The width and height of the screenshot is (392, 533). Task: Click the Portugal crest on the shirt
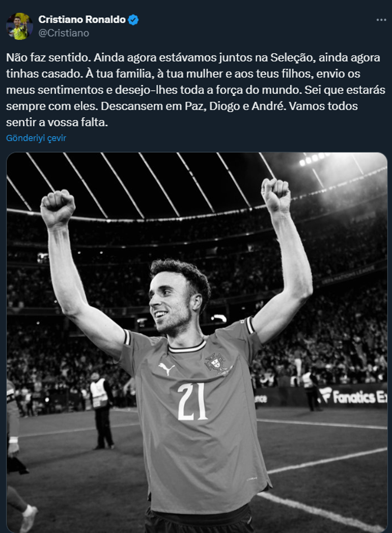[x=217, y=363]
